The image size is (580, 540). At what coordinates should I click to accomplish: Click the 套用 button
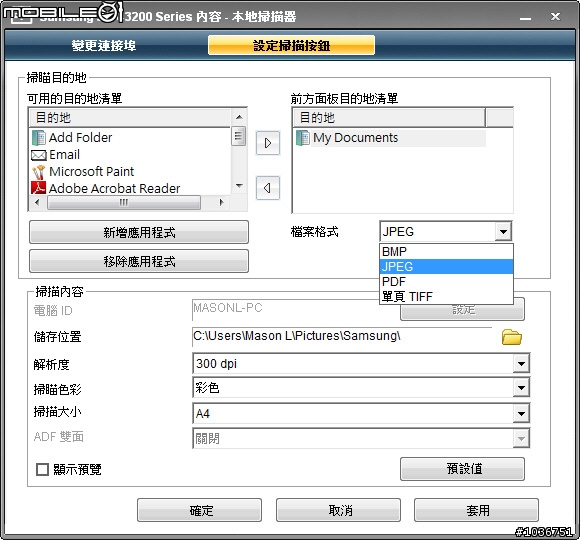click(x=476, y=510)
